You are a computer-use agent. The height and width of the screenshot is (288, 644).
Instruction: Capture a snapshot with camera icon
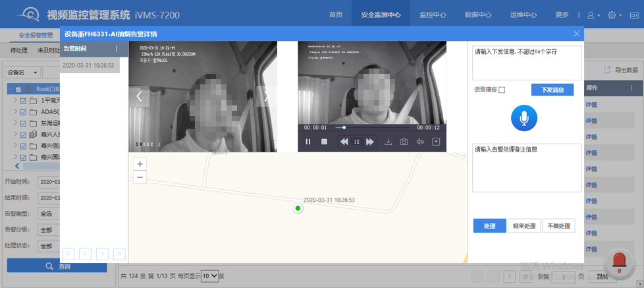(x=404, y=142)
